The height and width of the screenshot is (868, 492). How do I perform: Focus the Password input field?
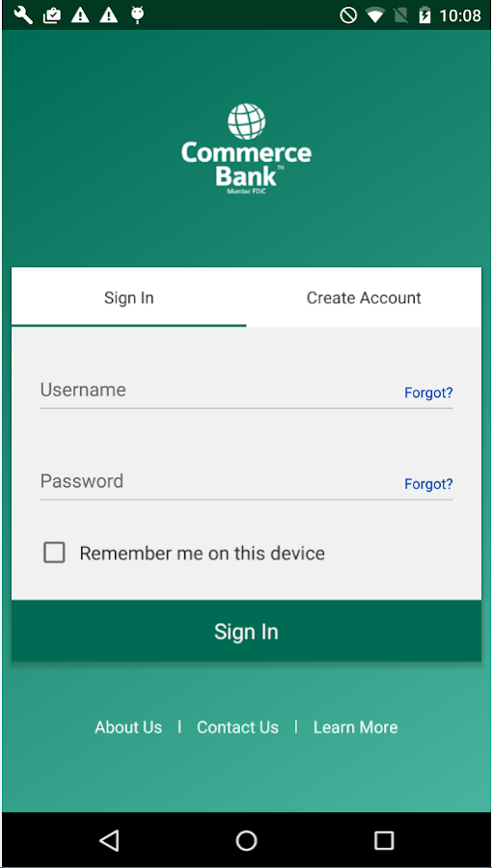pyautogui.click(x=220, y=481)
